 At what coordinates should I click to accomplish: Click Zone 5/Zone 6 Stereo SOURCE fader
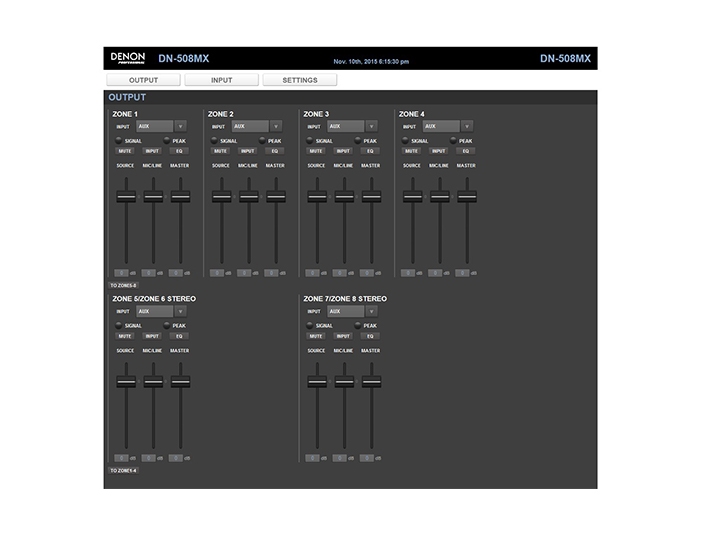tap(126, 382)
